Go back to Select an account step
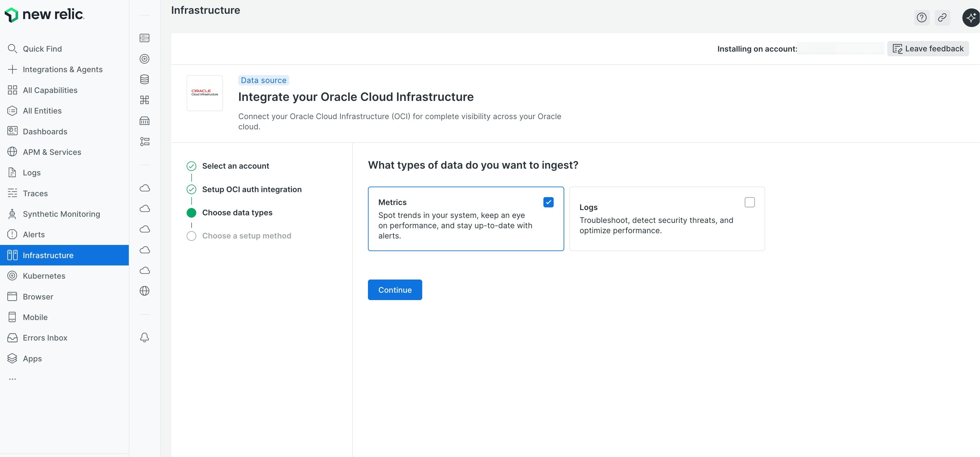The image size is (980, 457). (235, 166)
